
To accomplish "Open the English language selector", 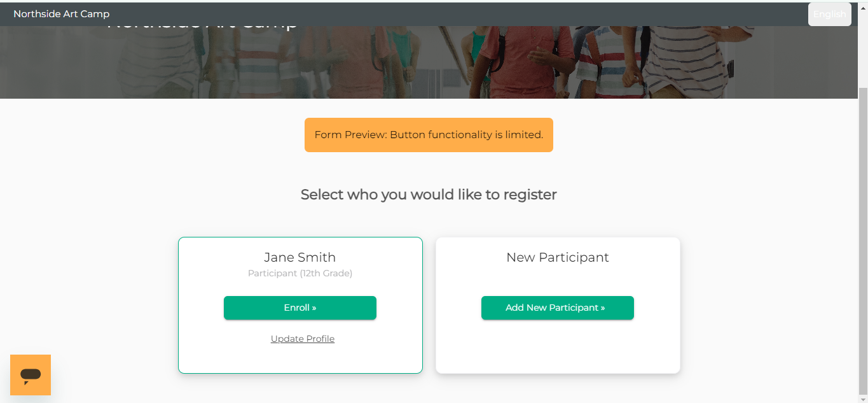I will (829, 14).
